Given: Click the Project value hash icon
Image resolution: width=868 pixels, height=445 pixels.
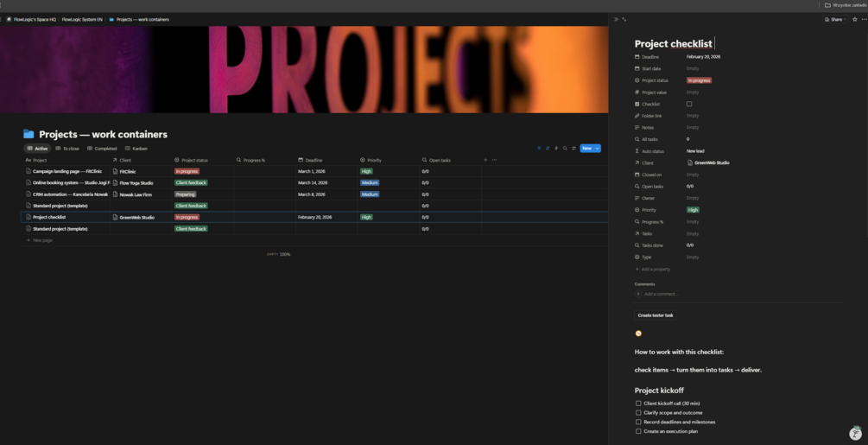Looking at the screenshot, I should [x=637, y=92].
